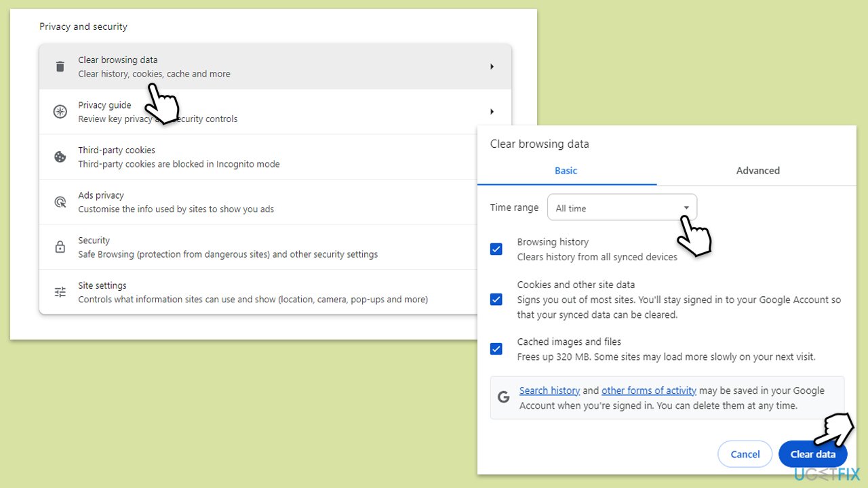Expand Clear browsing data row arrow
This screenshot has height=488, width=868.
click(492, 66)
